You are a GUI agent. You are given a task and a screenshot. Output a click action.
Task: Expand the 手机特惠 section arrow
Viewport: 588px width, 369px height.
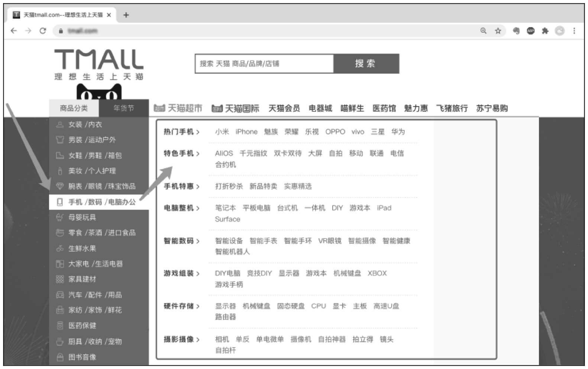point(198,186)
